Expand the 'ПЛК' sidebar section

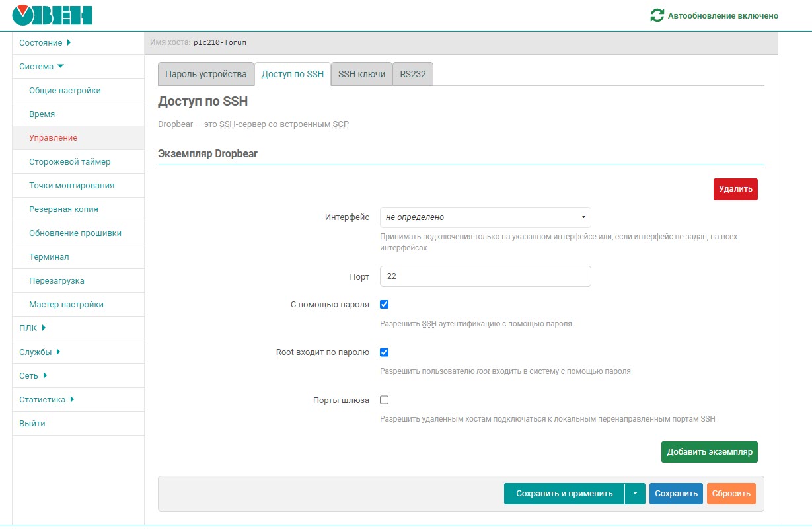[32, 328]
